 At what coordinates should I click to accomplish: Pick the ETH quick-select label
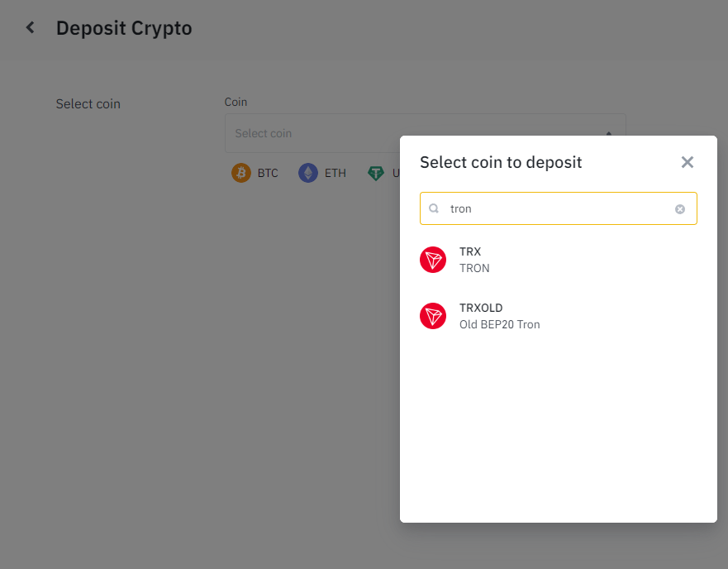[335, 173]
